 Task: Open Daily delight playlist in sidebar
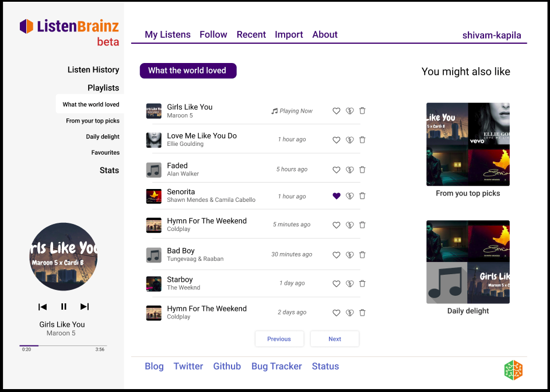click(x=103, y=136)
